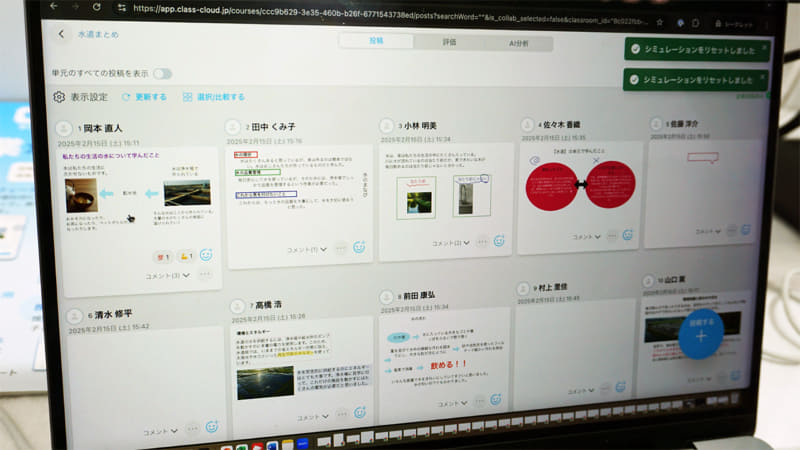Expand comments on 清水 修平's post
Viewport: 800px width, 450px height.
point(160,432)
